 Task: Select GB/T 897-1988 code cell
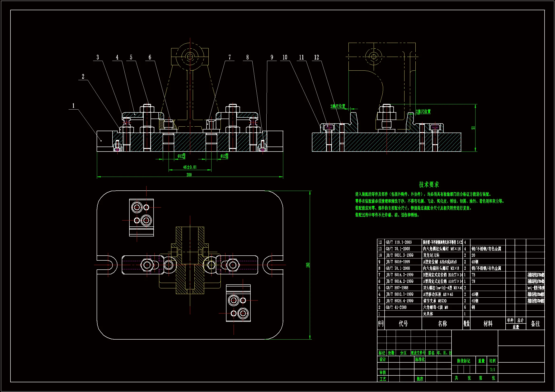point(397,288)
